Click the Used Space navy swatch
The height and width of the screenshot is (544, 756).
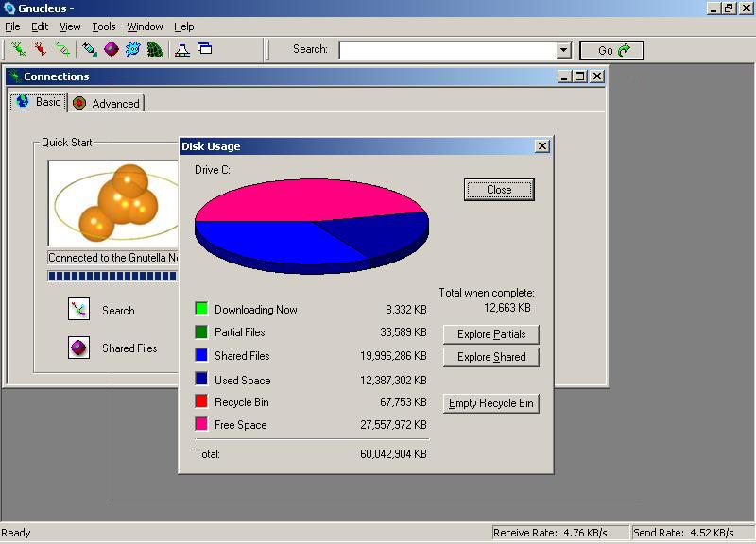(x=201, y=378)
